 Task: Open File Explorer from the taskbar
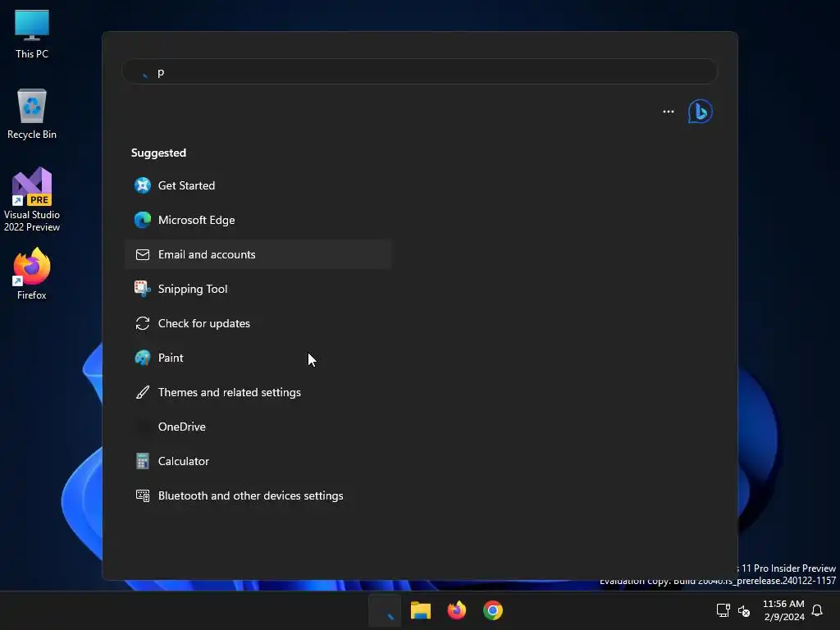421,610
